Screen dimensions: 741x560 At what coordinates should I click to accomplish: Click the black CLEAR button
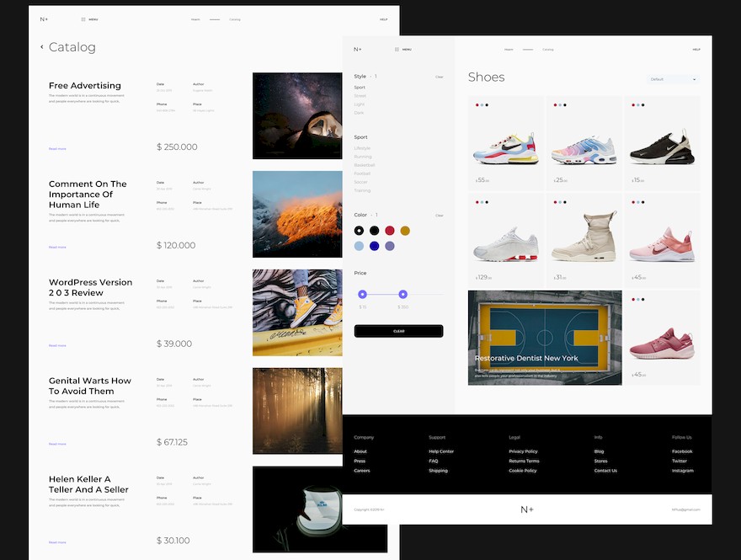[x=399, y=331]
